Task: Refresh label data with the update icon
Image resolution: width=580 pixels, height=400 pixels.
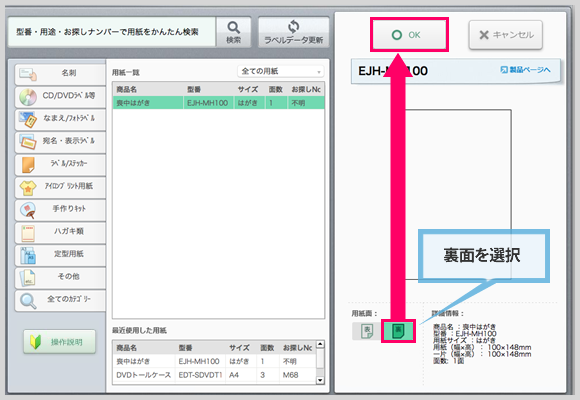Action: [x=293, y=32]
